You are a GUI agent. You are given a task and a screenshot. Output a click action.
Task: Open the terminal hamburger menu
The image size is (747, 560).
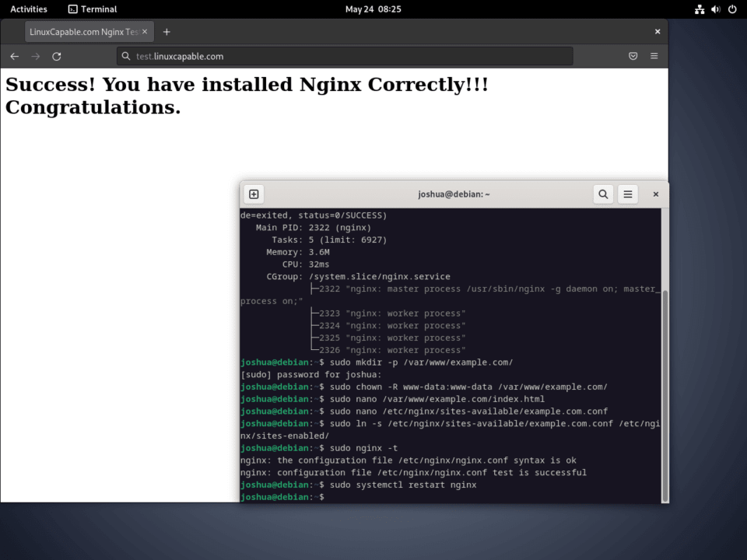click(x=628, y=194)
